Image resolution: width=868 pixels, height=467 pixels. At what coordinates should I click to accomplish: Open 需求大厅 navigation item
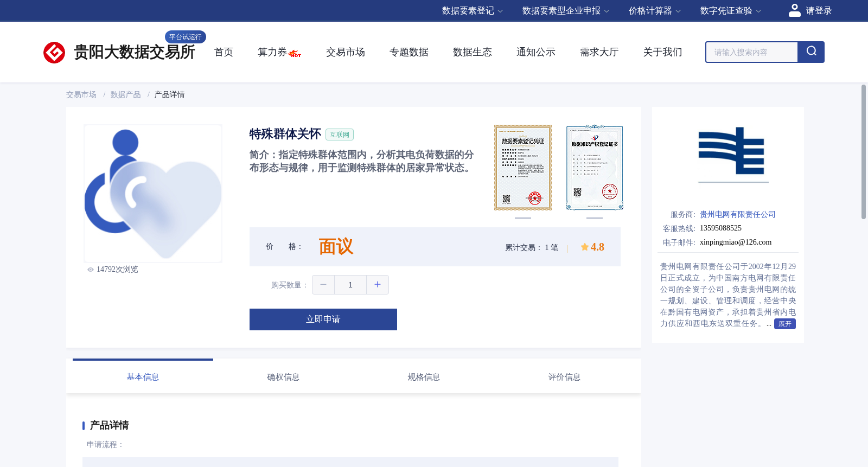pos(599,52)
